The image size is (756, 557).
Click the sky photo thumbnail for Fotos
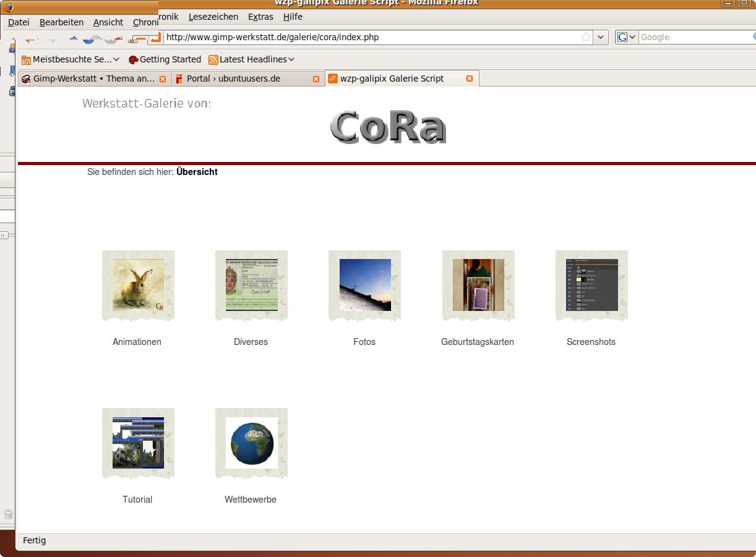[365, 284]
